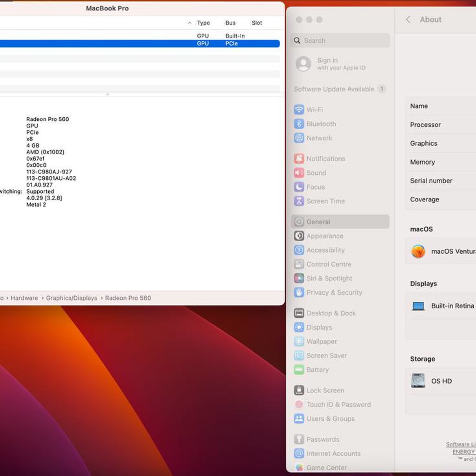Click the 4 GB VRAM value

33,145
